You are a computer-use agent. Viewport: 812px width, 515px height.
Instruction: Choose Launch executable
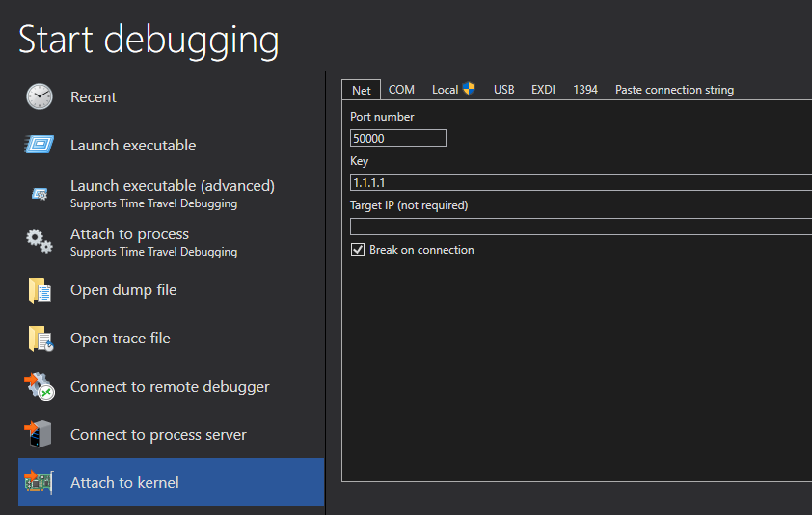(x=171, y=145)
